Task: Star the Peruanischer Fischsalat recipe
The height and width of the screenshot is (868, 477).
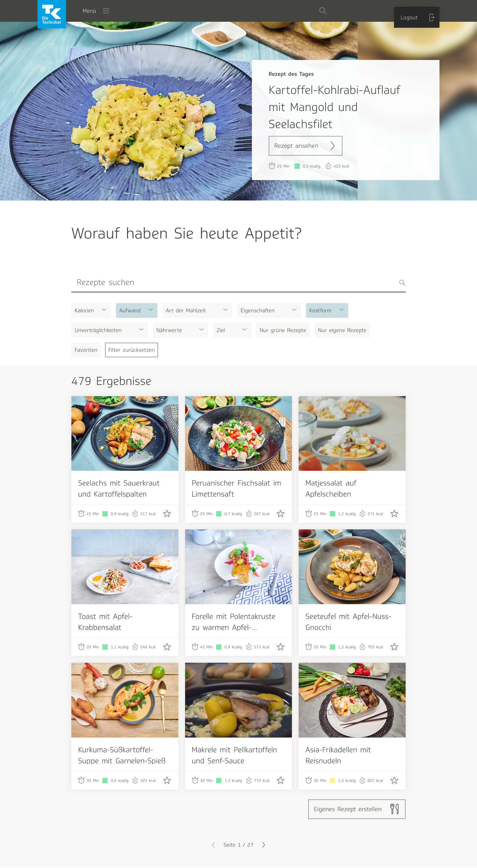Action: [x=280, y=513]
